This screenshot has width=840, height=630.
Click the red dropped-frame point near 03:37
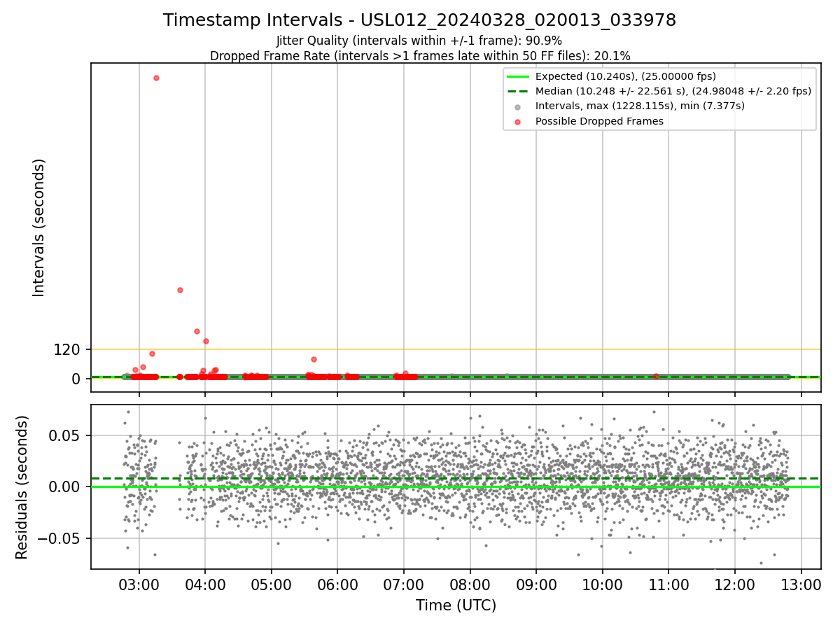coord(180,290)
